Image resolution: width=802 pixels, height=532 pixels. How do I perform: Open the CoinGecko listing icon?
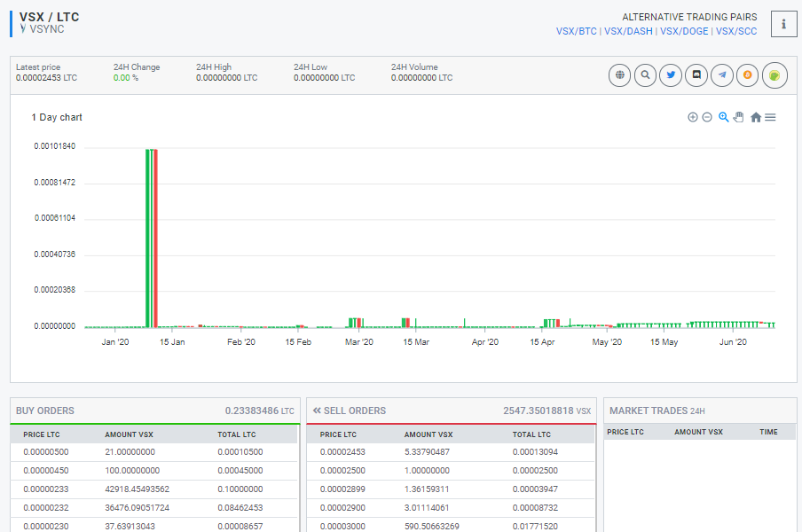click(x=774, y=75)
